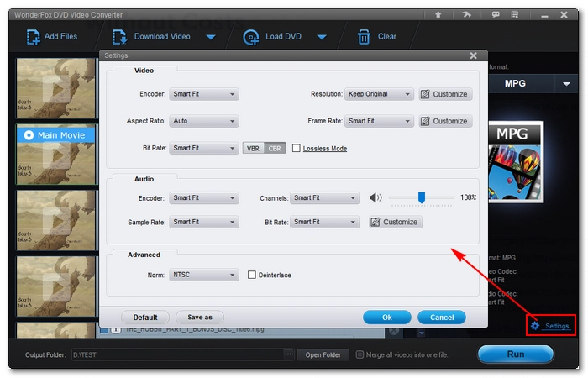588x378 pixels.
Task: Click Customize button next to Resolution
Action: coord(445,94)
